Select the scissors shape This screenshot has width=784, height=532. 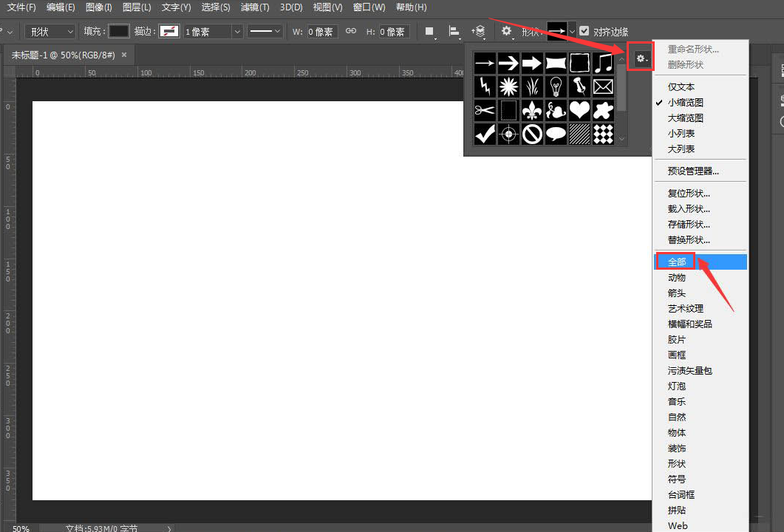tap(485, 111)
